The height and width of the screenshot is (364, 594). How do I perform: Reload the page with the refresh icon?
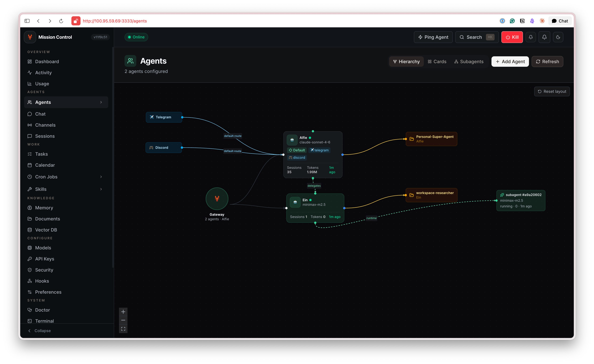pyautogui.click(x=61, y=21)
